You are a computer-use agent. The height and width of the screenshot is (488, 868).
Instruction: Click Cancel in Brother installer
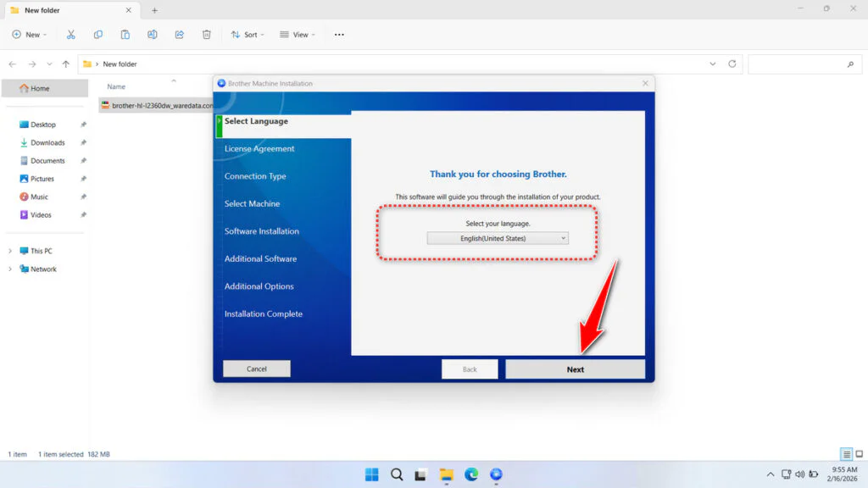(x=256, y=369)
